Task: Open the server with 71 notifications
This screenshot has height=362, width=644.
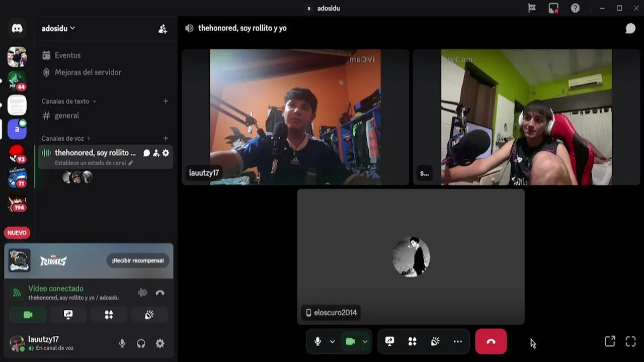Action: (x=17, y=177)
